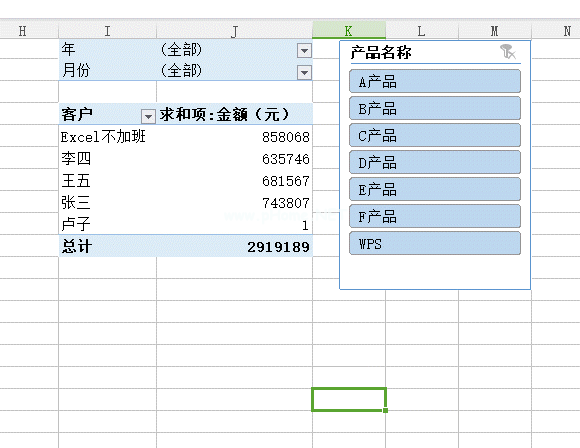Choose F产品 slicer button
Viewport: 580px width, 448px height.
coord(435,216)
